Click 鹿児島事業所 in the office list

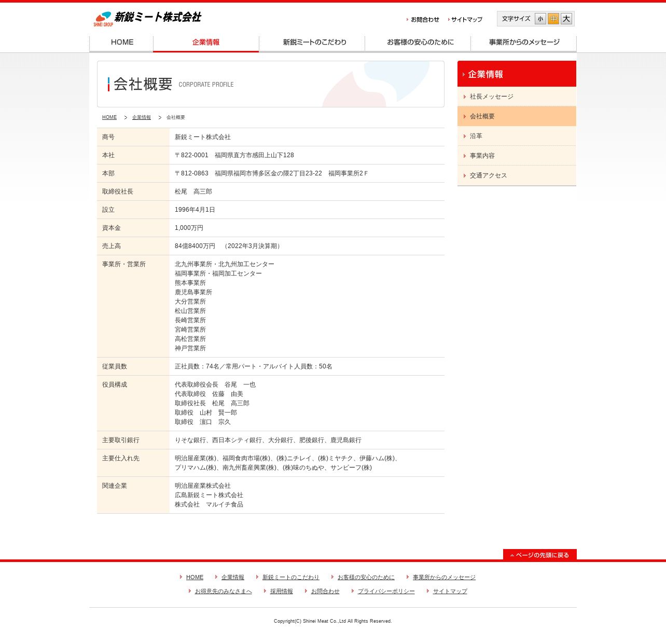[x=193, y=292]
